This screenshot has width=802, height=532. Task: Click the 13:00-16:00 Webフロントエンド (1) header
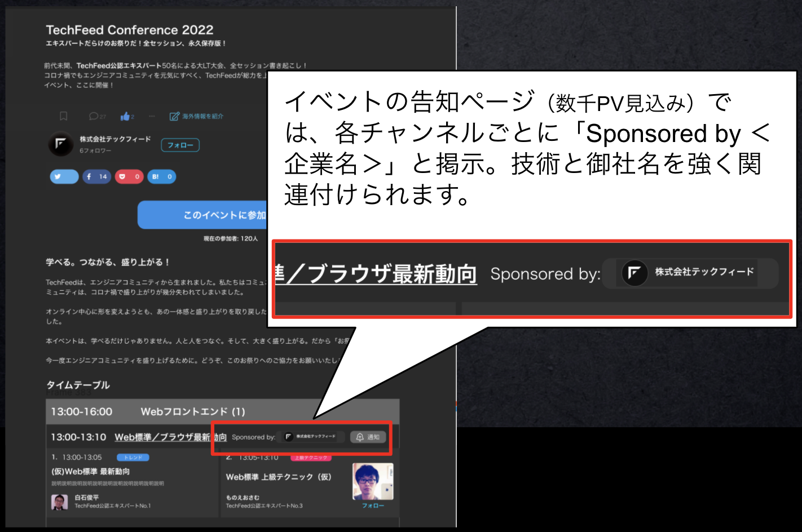pos(223,411)
